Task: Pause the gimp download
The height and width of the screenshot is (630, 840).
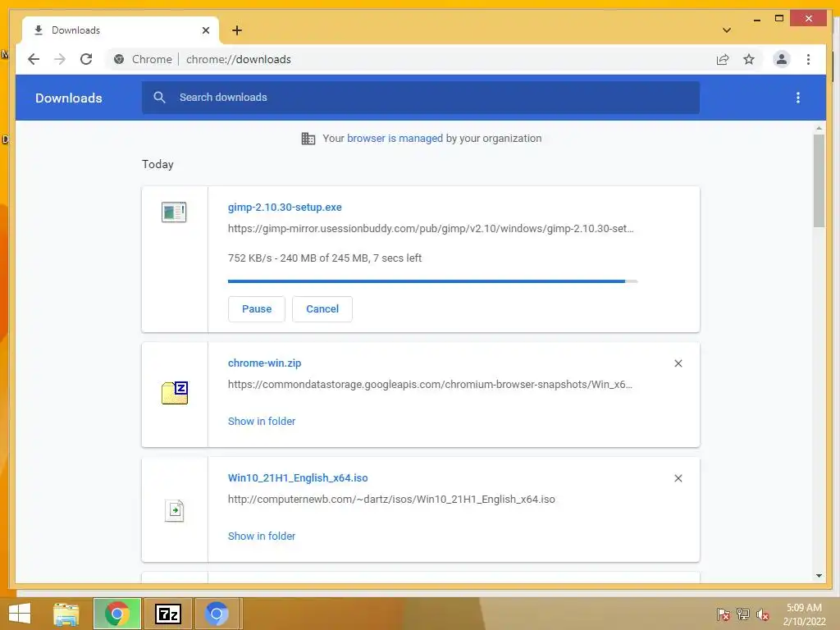Action: coord(257,309)
